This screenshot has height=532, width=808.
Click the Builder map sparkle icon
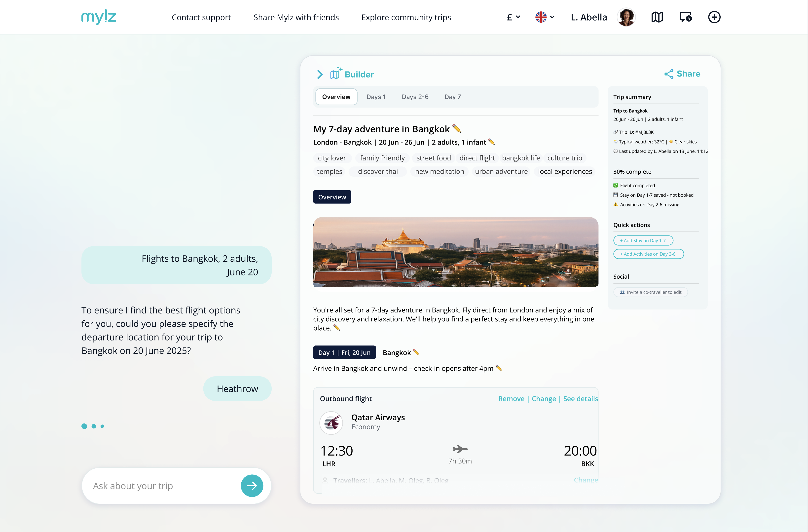point(336,73)
